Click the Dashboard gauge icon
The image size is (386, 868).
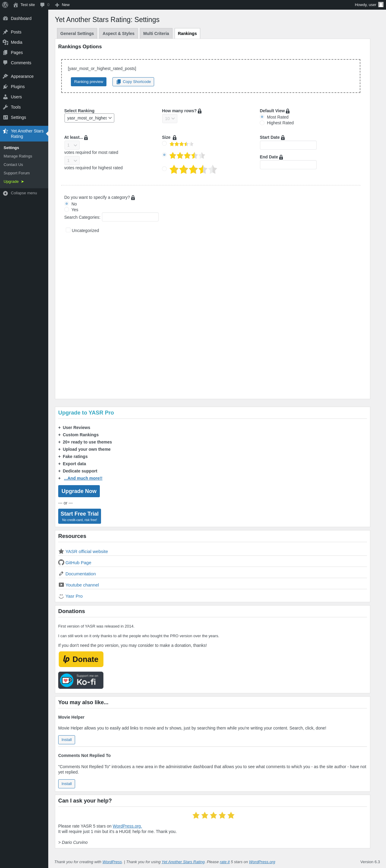pyautogui.click(x=5, y=18)
